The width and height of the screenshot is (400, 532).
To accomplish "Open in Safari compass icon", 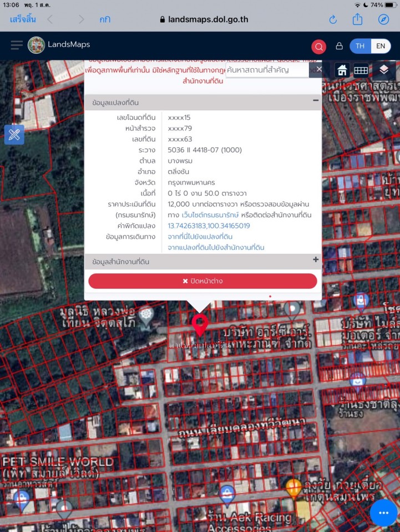I will tap(383, 19).
